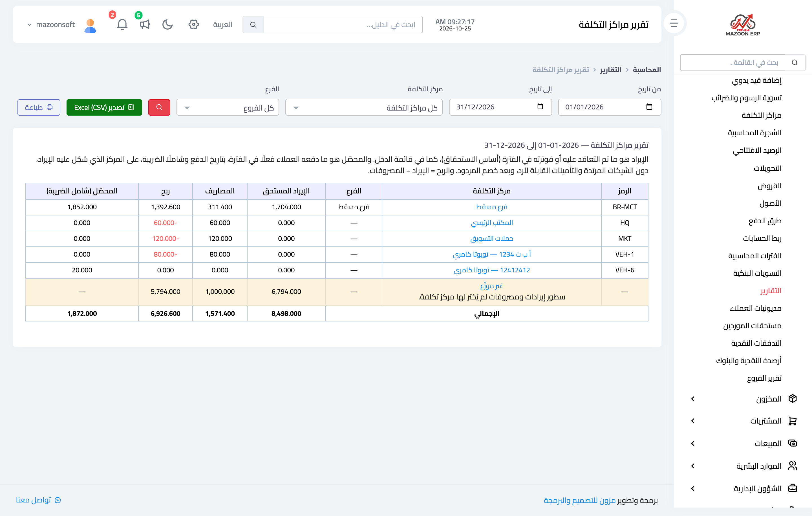Open the notifications bell icon

[x=122, y=24]
